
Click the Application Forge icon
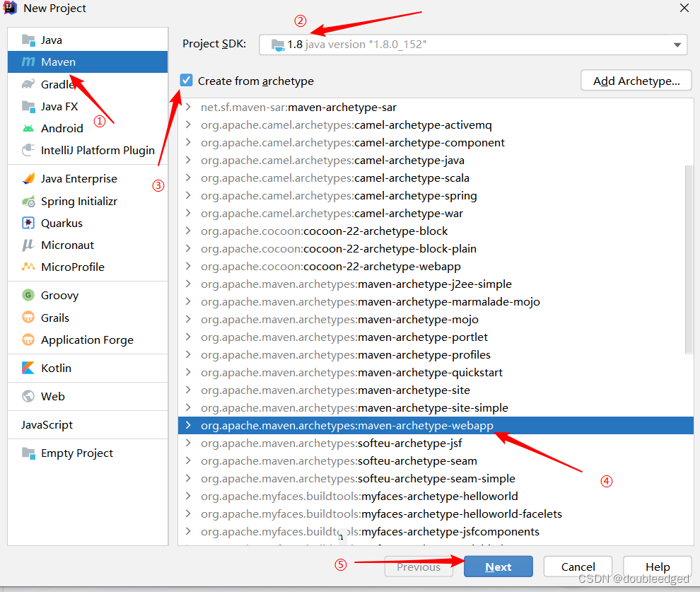coord(28,339)
